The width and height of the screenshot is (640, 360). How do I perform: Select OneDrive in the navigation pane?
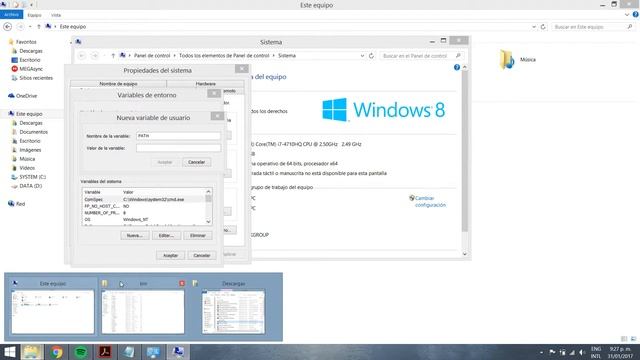(26, 96)
